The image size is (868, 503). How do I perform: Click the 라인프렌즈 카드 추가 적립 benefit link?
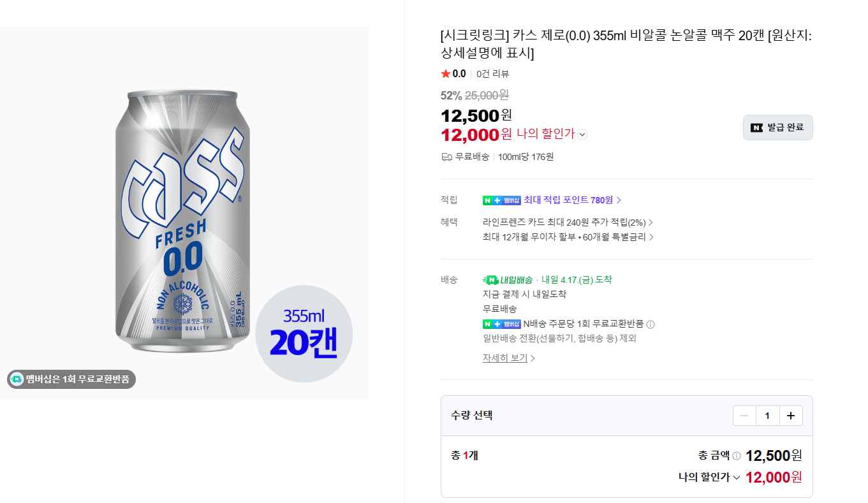[564, 222]
